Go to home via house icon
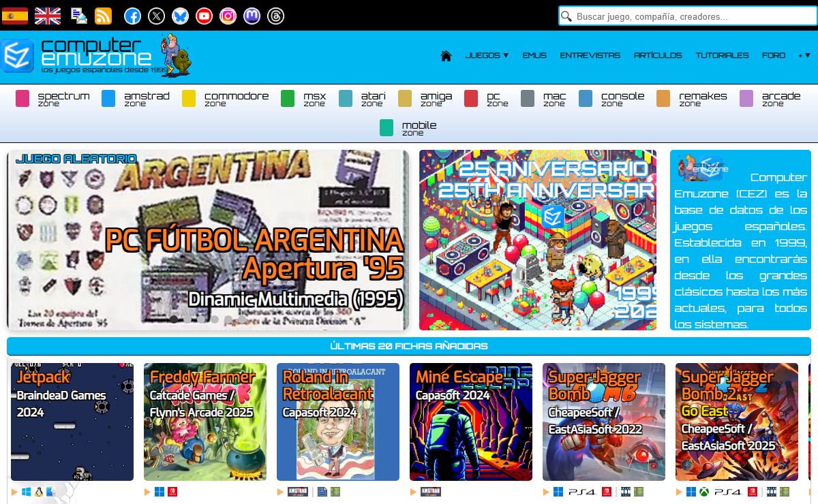 446,55
